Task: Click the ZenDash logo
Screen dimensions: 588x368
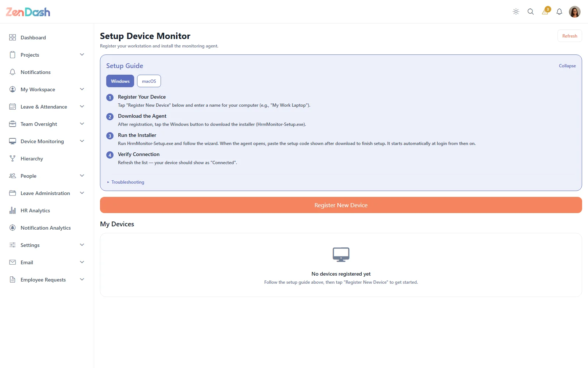Action: click(x=28, y=12)
